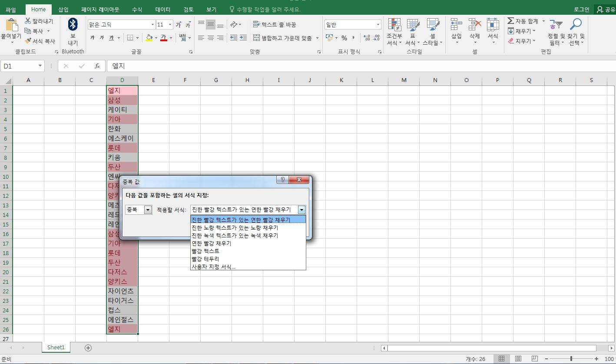Click the decrease decimal icon
The height and width of the screenshot is (364, 616).
(376, 38)
